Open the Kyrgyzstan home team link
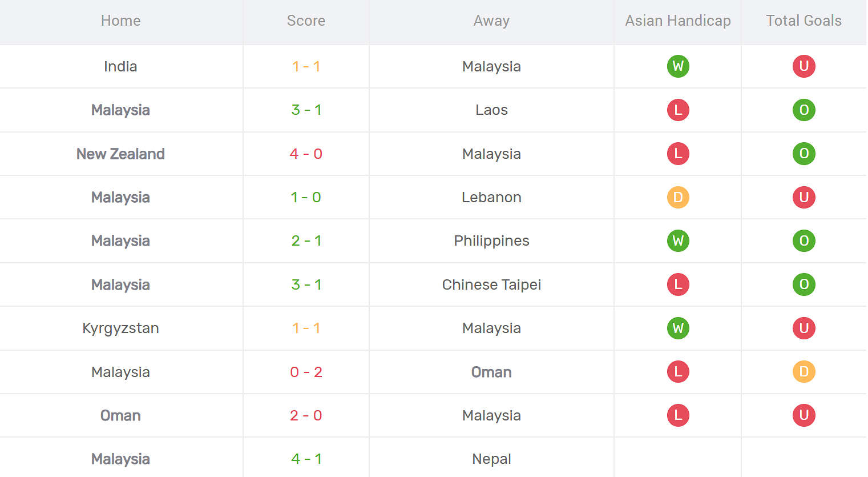Image resolution: width=868 pixels, height=477 pixels. click(x=120, y=328)
